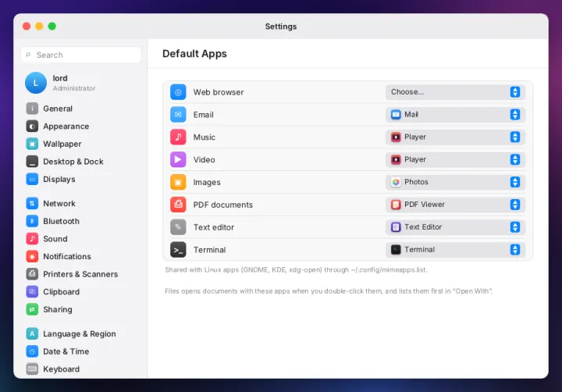Click the Keyboard sidebar icon

tap(32, 369)
